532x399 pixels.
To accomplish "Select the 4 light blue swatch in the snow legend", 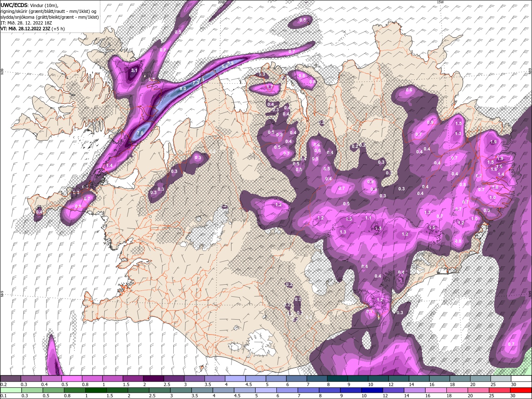I will pos(235,379).
